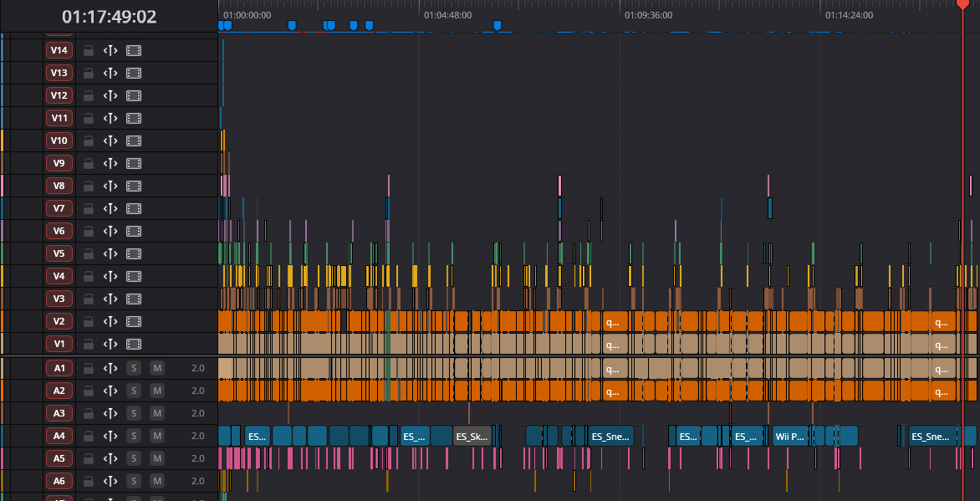The height and width of the screenshot is (501, 980).
Task: Toggle auto track selector on V7
Action: (x=110, y=208)
